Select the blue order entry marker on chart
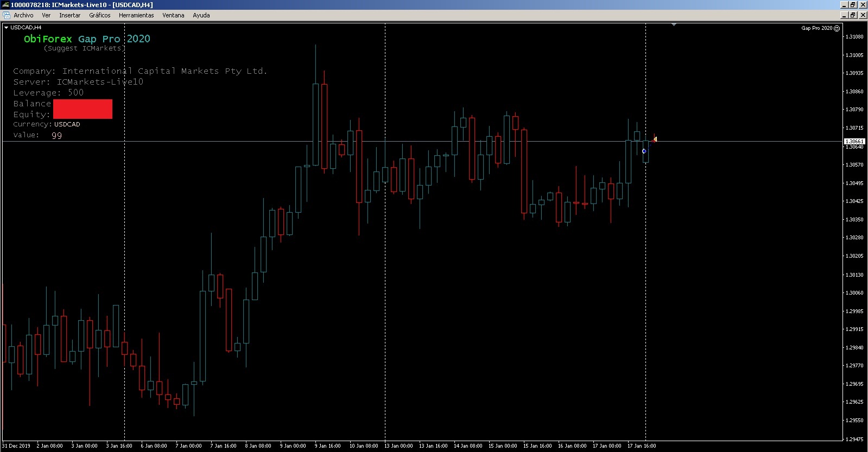Viewport: 868px width, 452px height. 644,151
